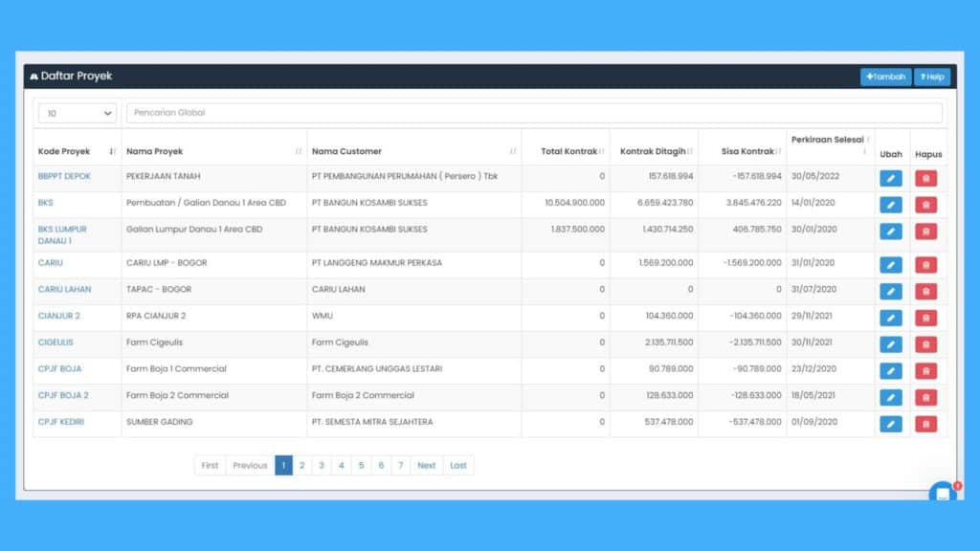Open the rows-per-page dropdown showing 10

coord(78,113)
